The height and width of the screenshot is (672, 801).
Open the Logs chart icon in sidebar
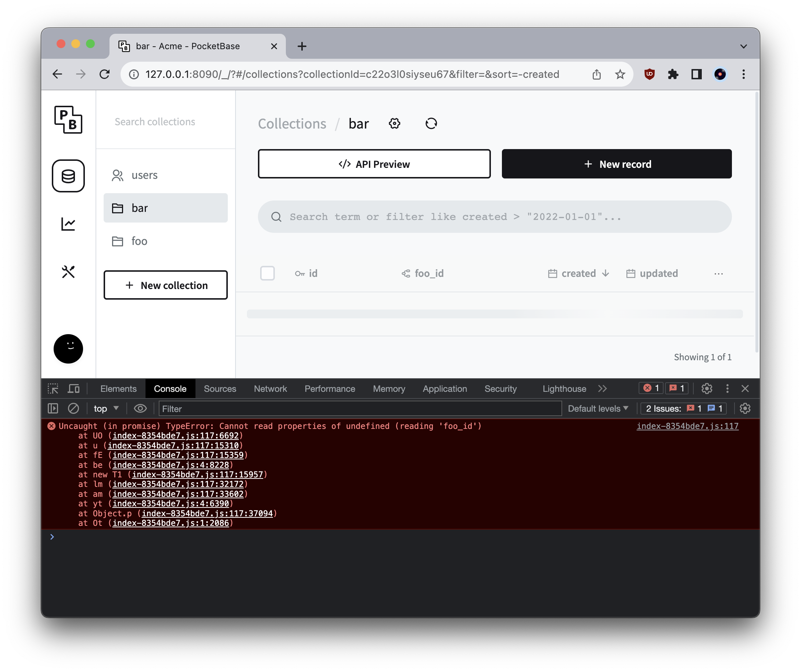coord(69,224)
